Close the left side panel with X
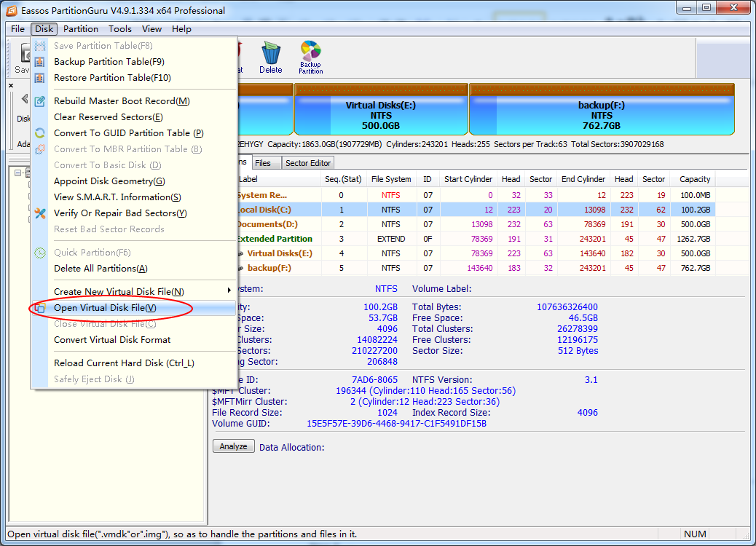 [11, 85]
